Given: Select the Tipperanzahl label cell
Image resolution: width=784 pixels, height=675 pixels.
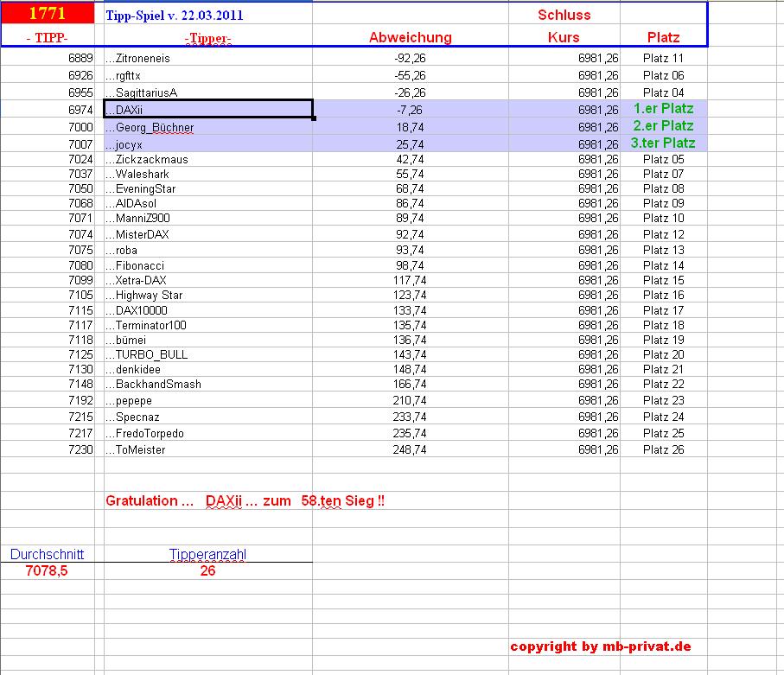Looking at the screenshot, I should point(208,554).
